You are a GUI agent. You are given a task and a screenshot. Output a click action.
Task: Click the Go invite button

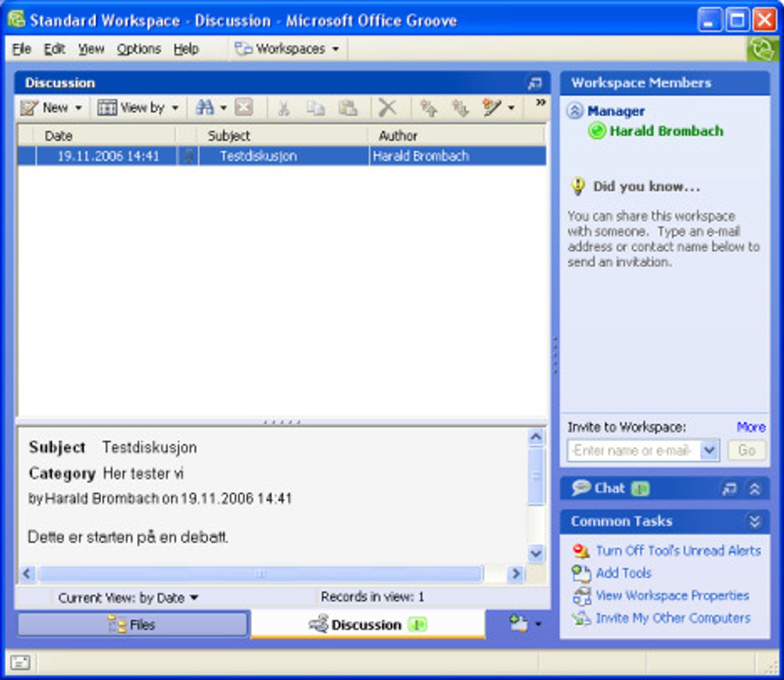746,450
